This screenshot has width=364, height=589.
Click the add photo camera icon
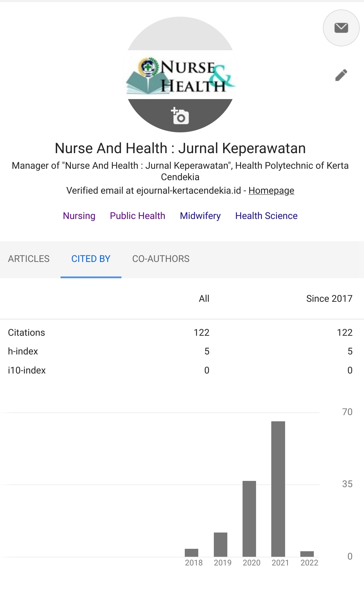click(180, 116)
